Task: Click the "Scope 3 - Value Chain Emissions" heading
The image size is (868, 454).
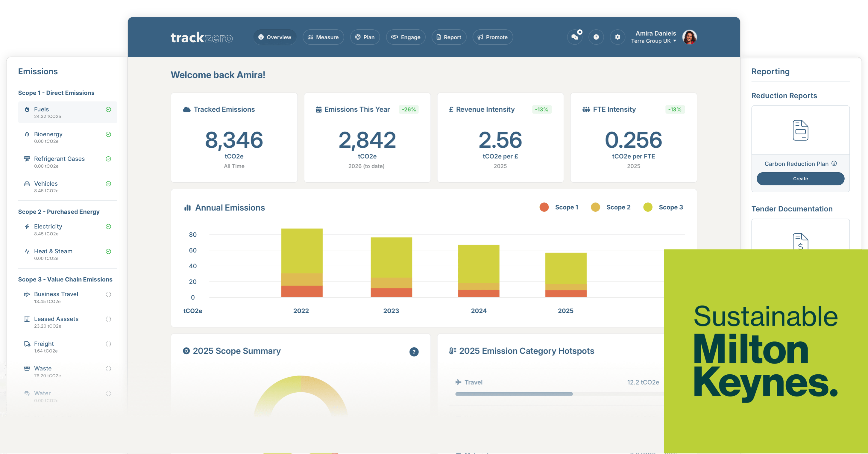Action: click(65, 279)
